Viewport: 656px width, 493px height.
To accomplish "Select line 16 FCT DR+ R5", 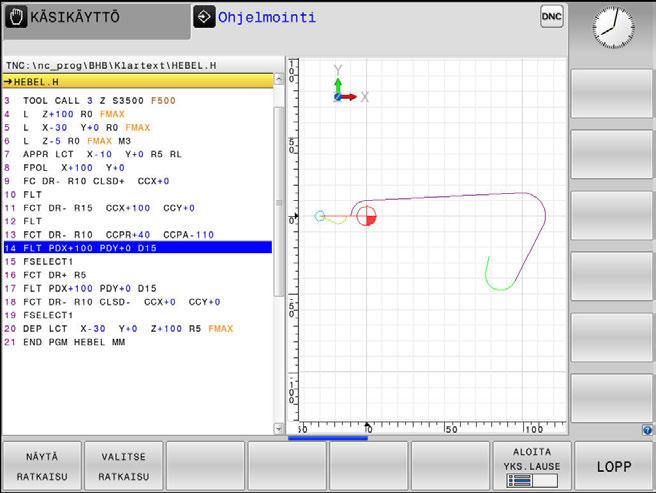I will (x=138, y=275).
